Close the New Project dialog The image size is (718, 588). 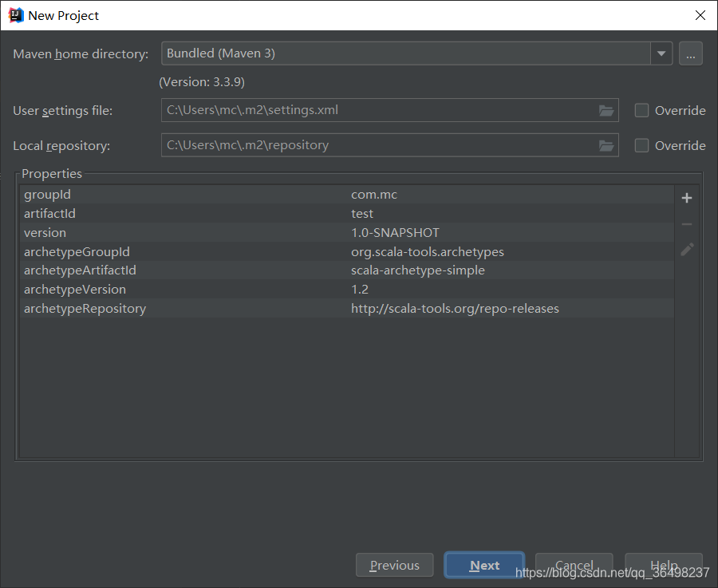(x=700, y=15)
